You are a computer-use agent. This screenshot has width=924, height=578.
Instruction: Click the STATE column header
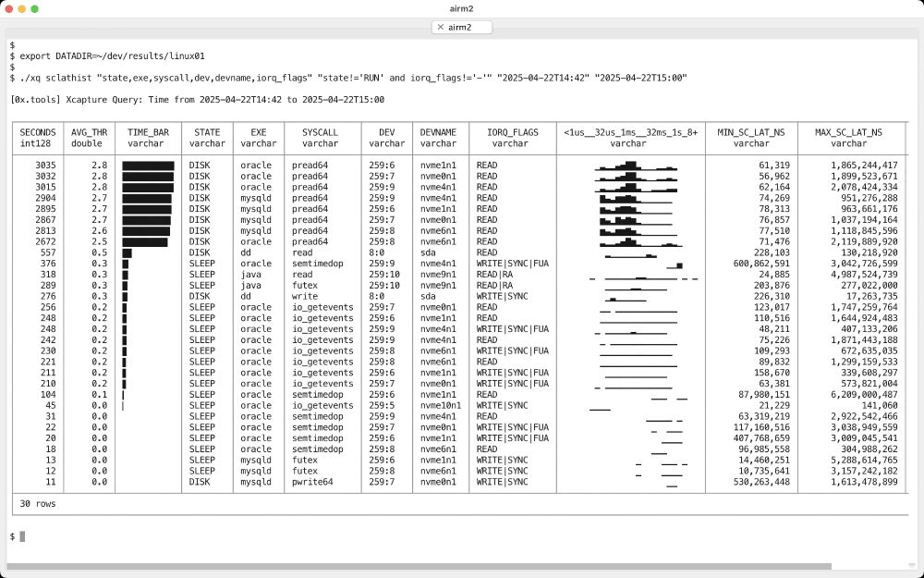(207, 132)
